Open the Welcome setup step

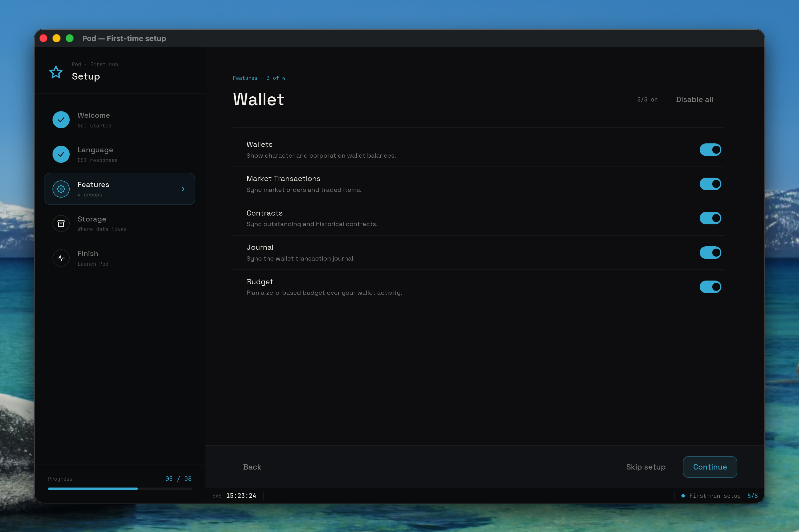click(120, 120)
